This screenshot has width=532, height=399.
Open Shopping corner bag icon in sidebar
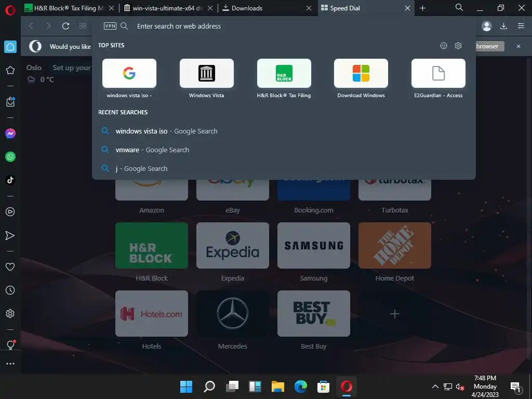click(10, 102)
